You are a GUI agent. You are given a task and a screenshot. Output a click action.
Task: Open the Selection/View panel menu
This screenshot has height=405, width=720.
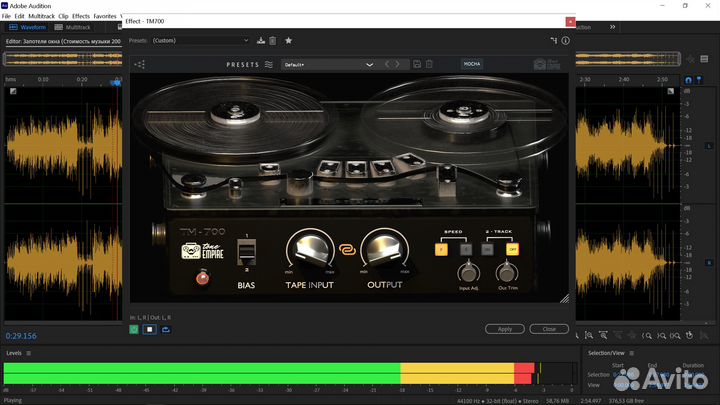(x=632, y=353)
